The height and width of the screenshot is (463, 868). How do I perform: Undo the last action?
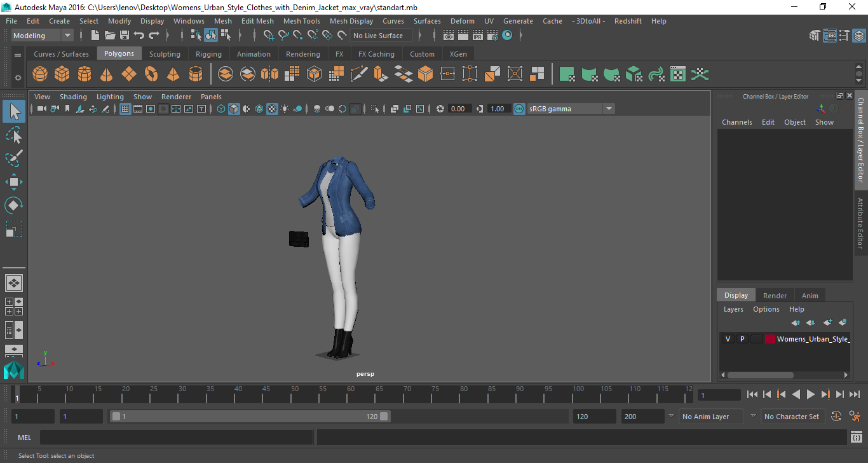coord(139,36)
